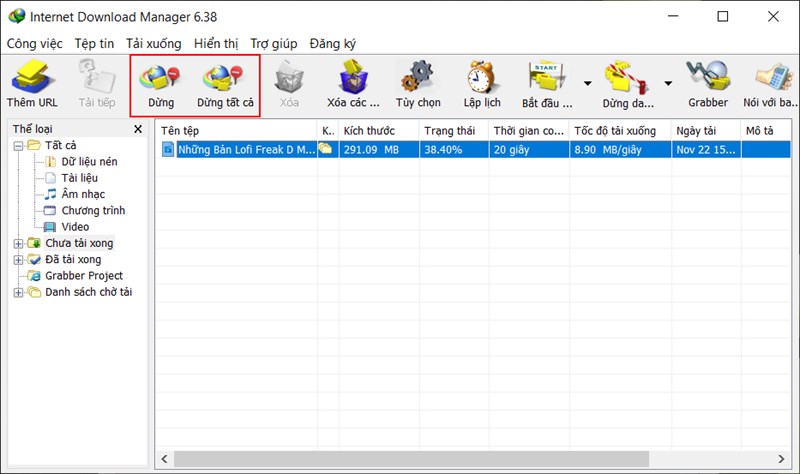Select the Chương trình category
Image resolution: width=800 pixels, height=474 pixels.
(93, 211)
